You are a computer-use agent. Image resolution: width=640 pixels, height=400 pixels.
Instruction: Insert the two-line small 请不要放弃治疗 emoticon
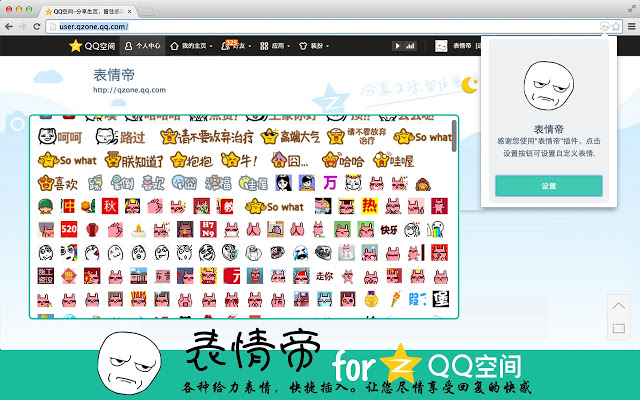pyautogui.click(x=359, y=136)
